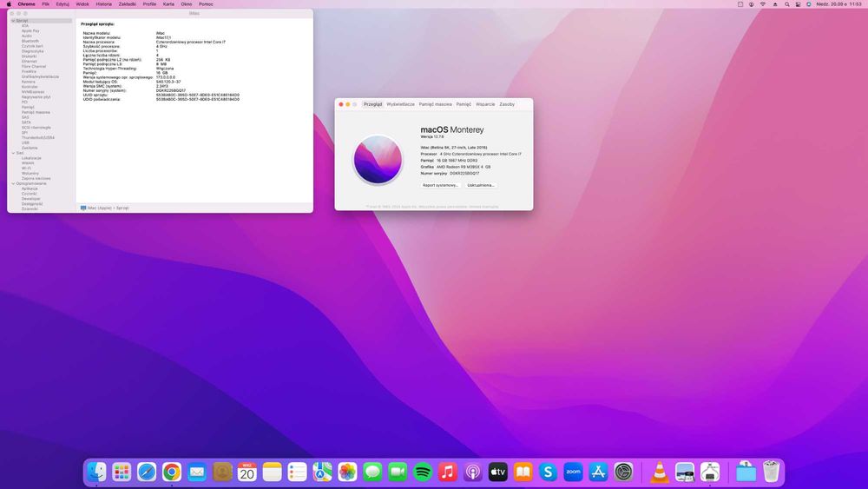Select the Przegląd tab
Screen dimensions: 868x489
[x=372, y=104]
